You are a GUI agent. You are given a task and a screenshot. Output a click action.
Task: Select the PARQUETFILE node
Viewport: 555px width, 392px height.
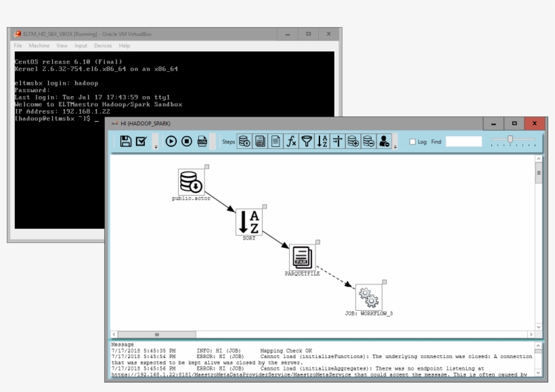point(303,257)
